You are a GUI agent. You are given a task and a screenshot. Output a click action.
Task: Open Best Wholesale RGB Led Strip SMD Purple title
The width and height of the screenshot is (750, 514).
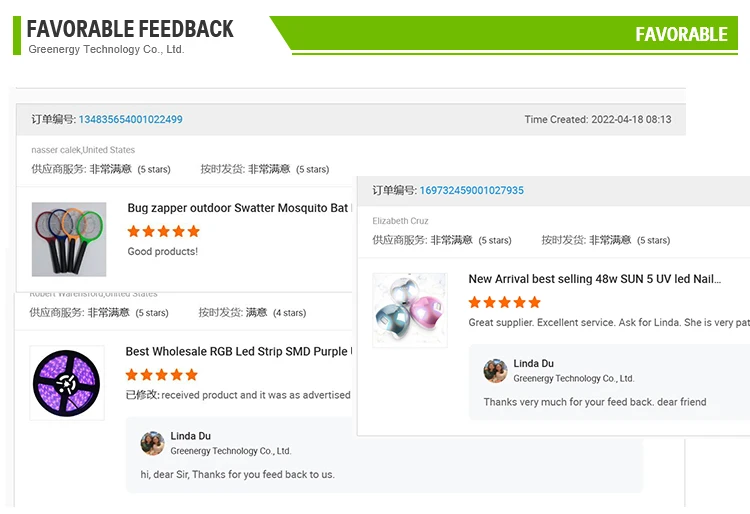coord(236,351)
